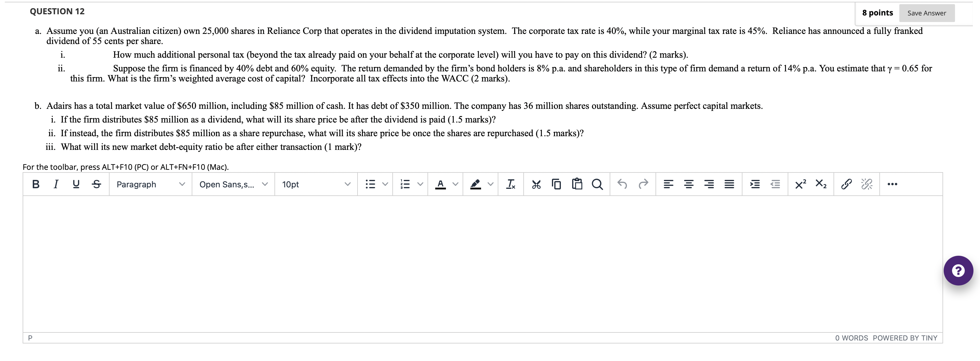Expand the numbered list options chevron

[420, 184]
